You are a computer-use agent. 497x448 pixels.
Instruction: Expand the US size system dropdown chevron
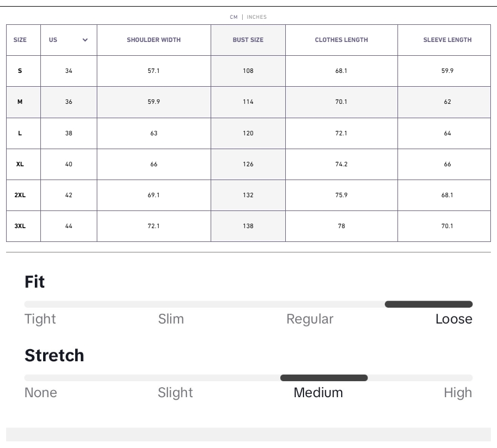click(x=85, y=40)
